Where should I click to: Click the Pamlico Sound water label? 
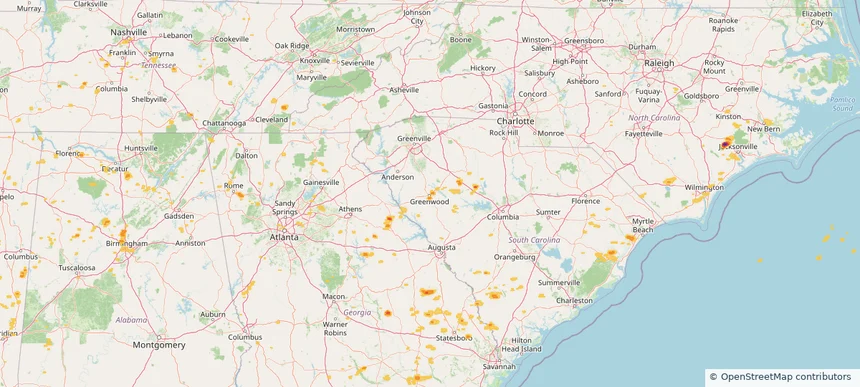point(842,104)
